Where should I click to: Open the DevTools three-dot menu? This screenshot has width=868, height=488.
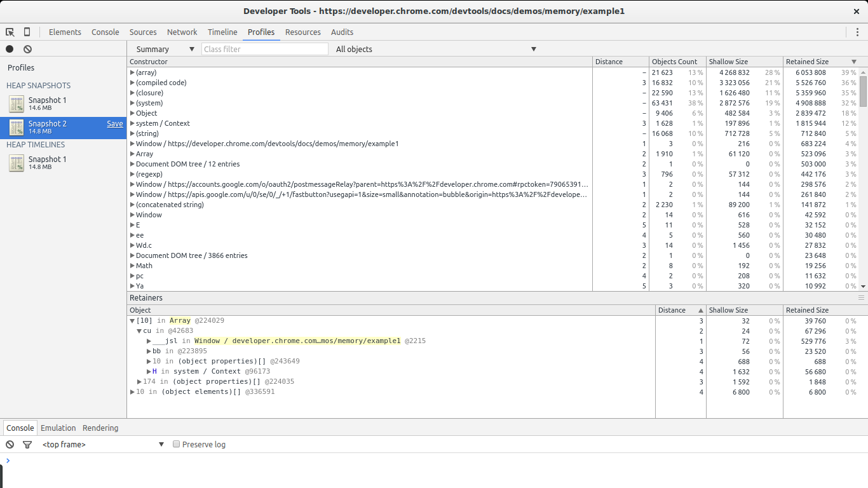(857, 32)
